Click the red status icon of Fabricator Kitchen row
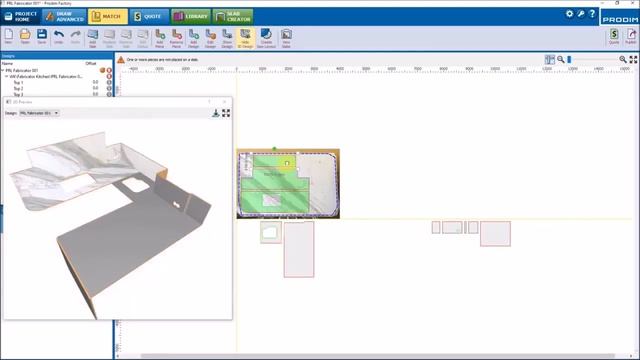 109,76
